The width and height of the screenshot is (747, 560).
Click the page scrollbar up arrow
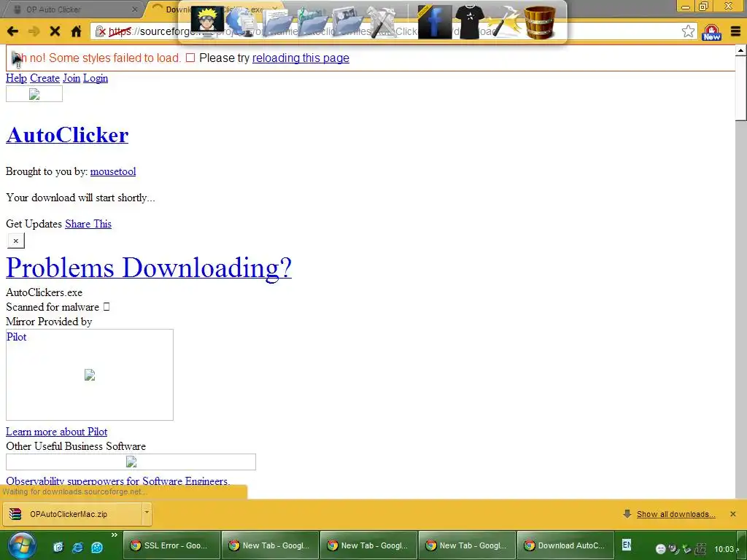[x=740, y=50]
